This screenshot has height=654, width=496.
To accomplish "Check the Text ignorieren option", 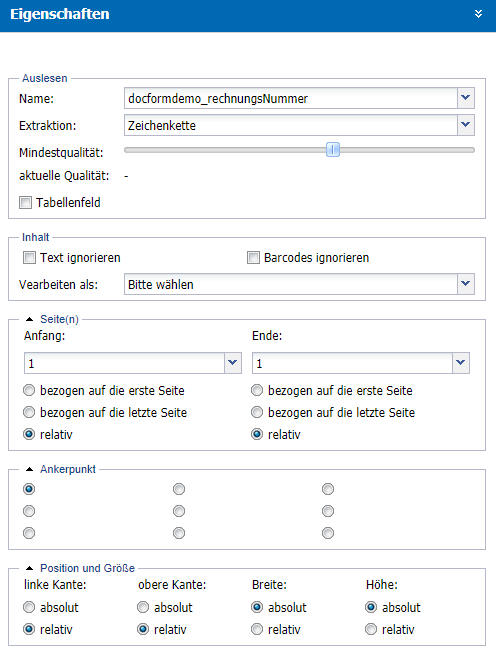I will click(x=29, y=258).
